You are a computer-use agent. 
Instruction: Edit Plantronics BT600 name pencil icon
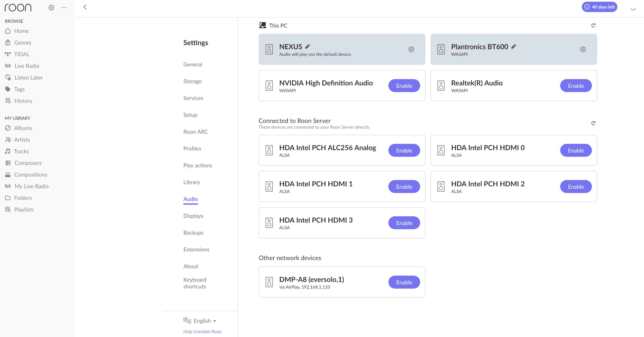tap(513, 47)
